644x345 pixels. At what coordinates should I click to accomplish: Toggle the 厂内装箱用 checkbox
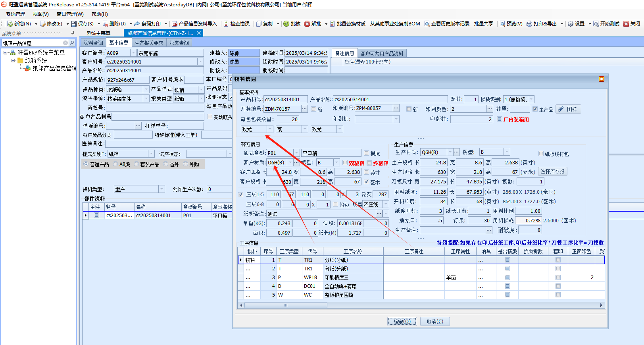coord(500,119)
